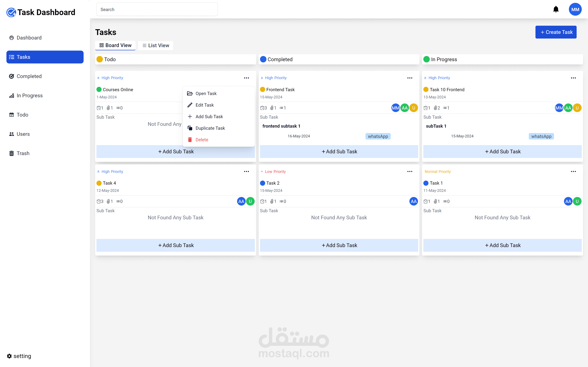The image size is (588, 367).
Task: Select Edit Task from context menu
Action: pyautogui.click(x=204, y=105)
